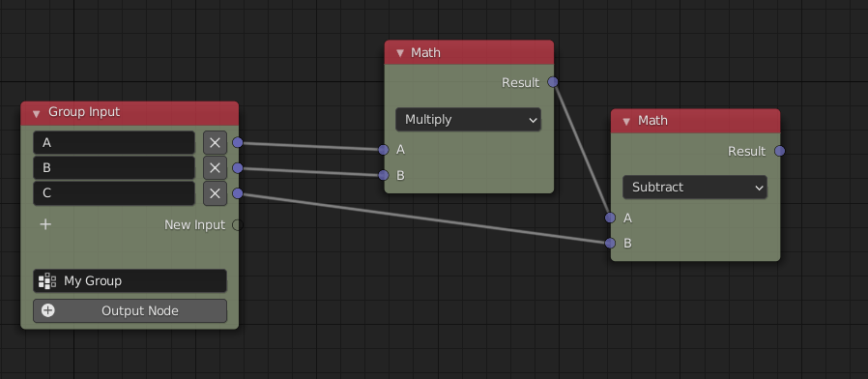Collapse the Subtract Math node
Screen dimensions: 868x379
pos(626,122)
